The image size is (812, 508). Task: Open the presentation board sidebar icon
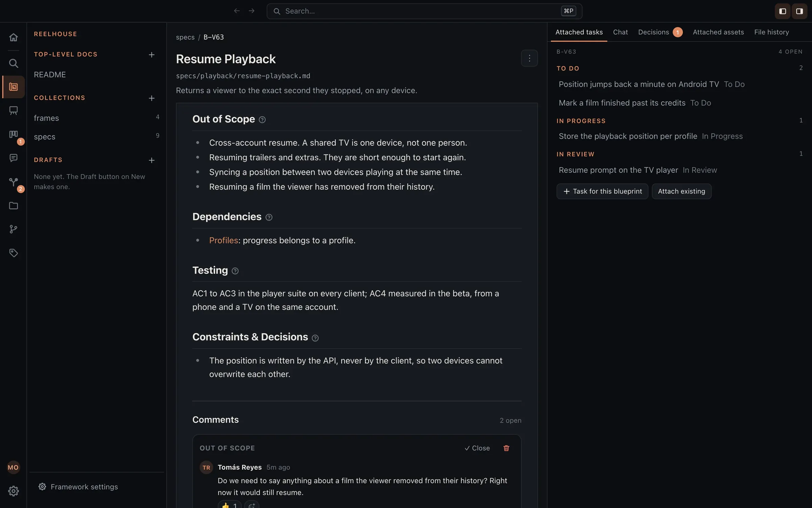pos(14,111)
